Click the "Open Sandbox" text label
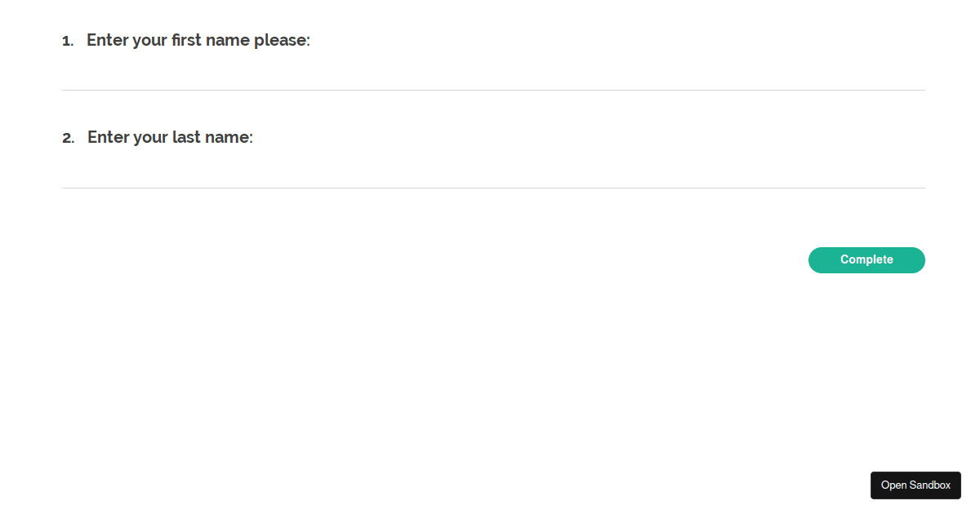The width and height of the screenshot is (980, 514). point(915,485)
